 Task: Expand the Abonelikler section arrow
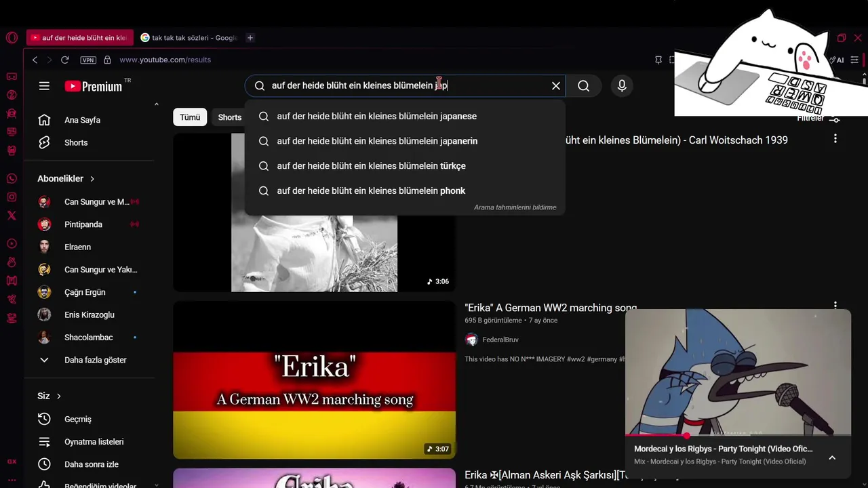(92, 179)
